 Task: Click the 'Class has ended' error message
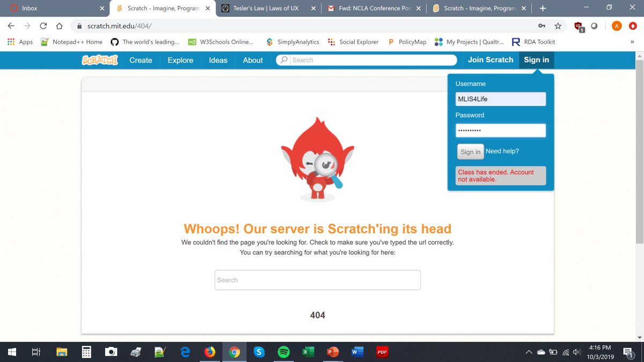click(x=500, y=176)
